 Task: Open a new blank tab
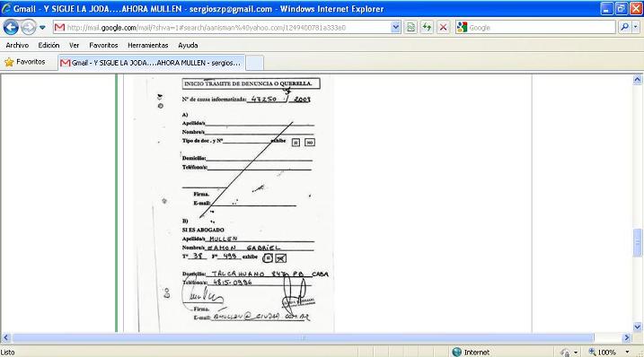click(254, 63)
